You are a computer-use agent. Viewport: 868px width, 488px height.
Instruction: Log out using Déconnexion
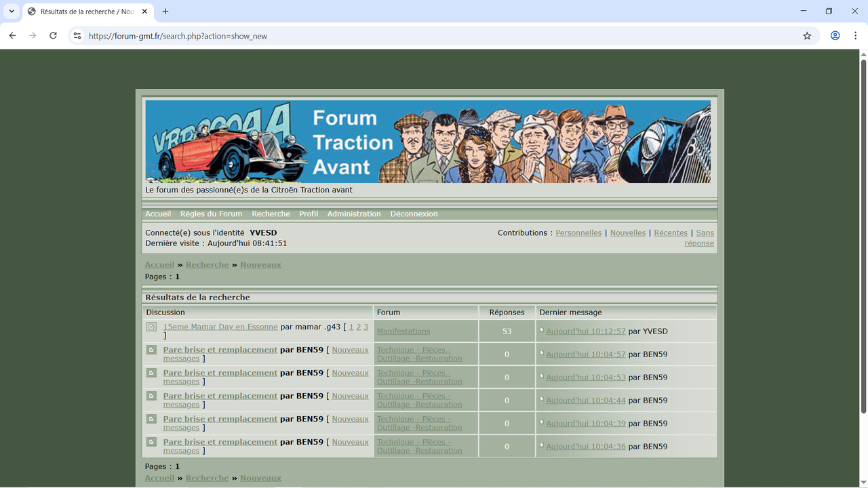pyautogui.click(x=414, y=214)
